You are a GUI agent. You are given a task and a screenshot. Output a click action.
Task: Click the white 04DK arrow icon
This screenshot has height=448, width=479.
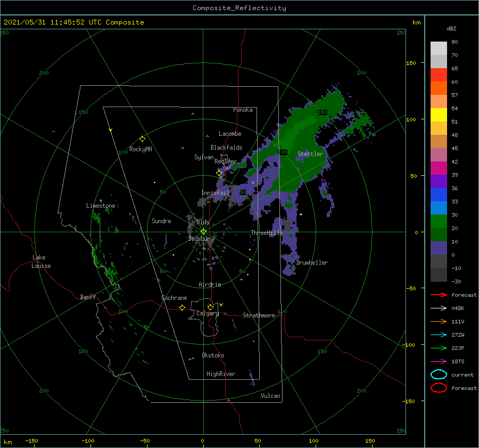tap(439, 308)
